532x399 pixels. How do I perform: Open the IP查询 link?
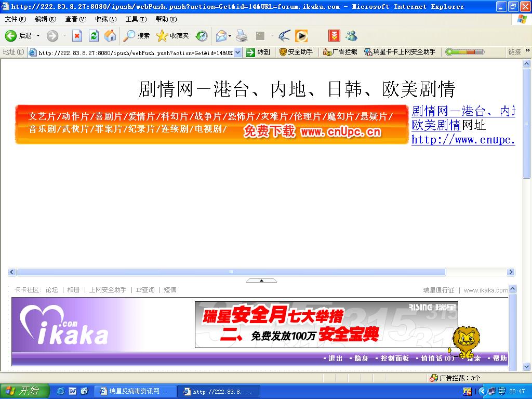coord(145,290)
